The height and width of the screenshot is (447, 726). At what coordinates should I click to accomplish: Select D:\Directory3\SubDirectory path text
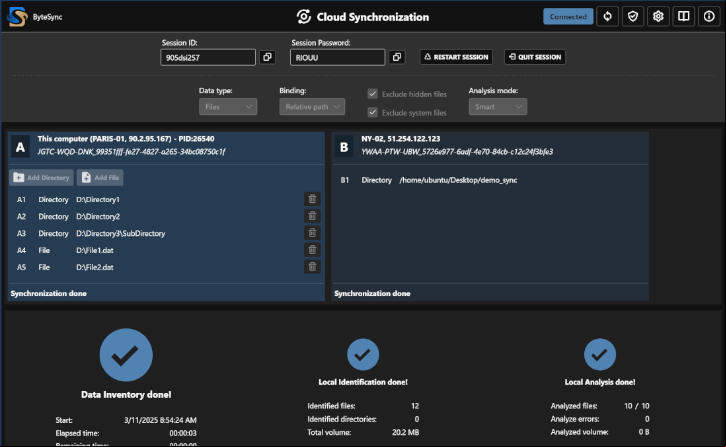coord(121,233)
